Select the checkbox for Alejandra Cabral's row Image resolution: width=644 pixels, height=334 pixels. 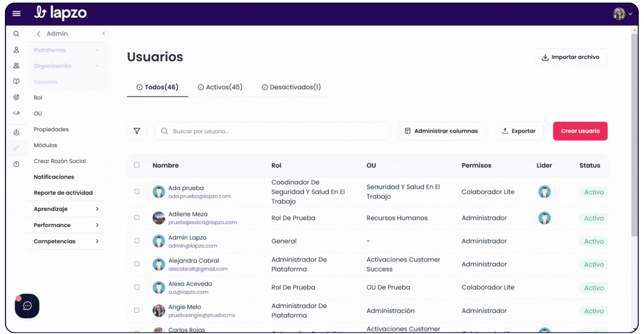137,264
